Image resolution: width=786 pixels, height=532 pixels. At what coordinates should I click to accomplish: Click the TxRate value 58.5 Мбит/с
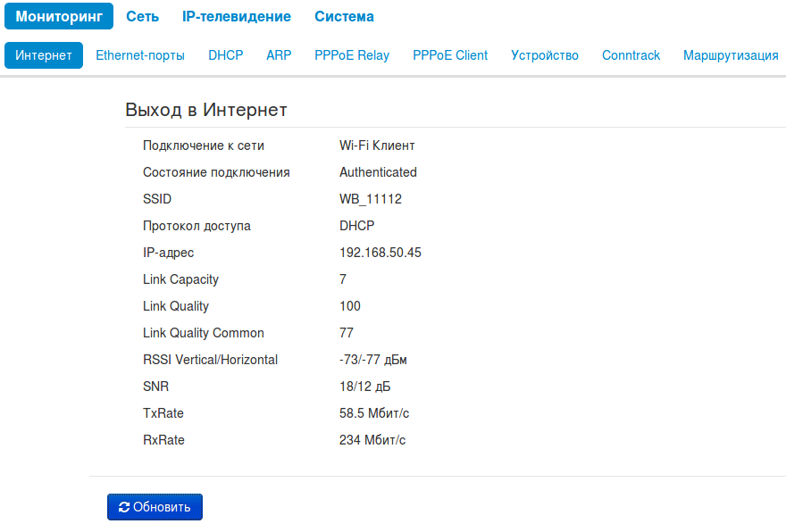click(x=374, y=413)
